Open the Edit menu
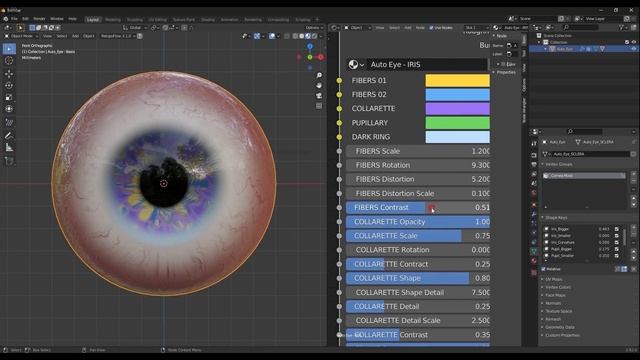 pos(25,19)
